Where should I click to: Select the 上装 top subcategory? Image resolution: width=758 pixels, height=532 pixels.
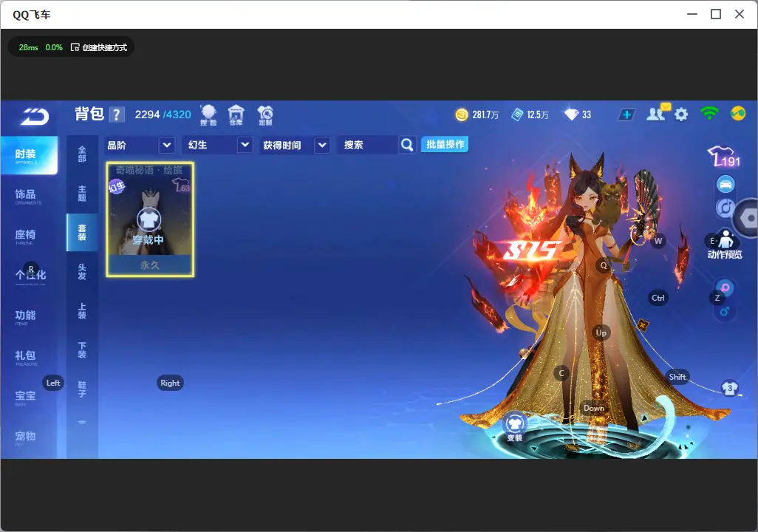pos(82,311)
